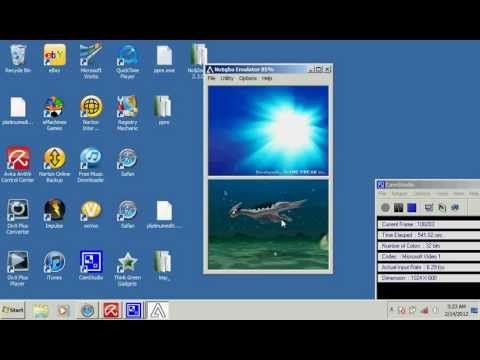Click the Avira taskbar button
The image size is (480, 360).
(x=111, y=311)
